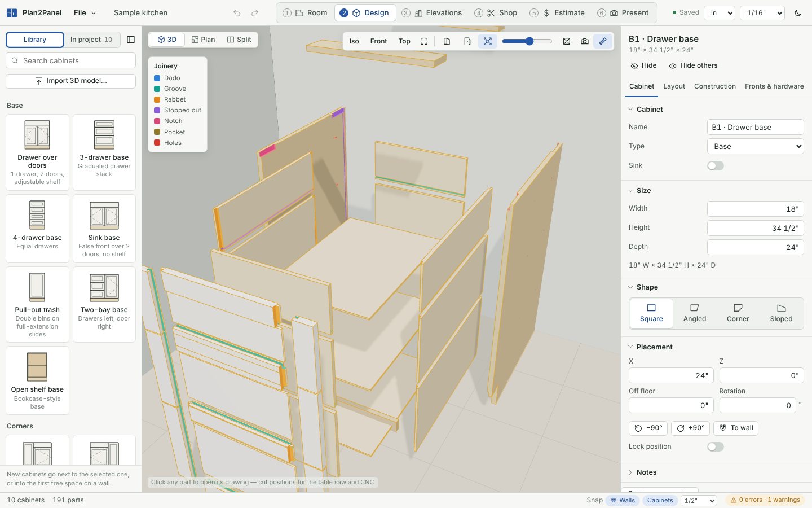Open the 1/16" precision dropdown

tap(764, 12)
